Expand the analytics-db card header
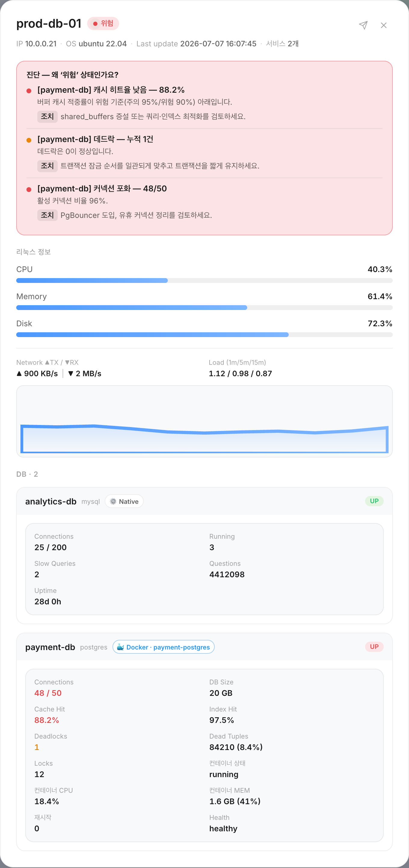 coord(204,501)
